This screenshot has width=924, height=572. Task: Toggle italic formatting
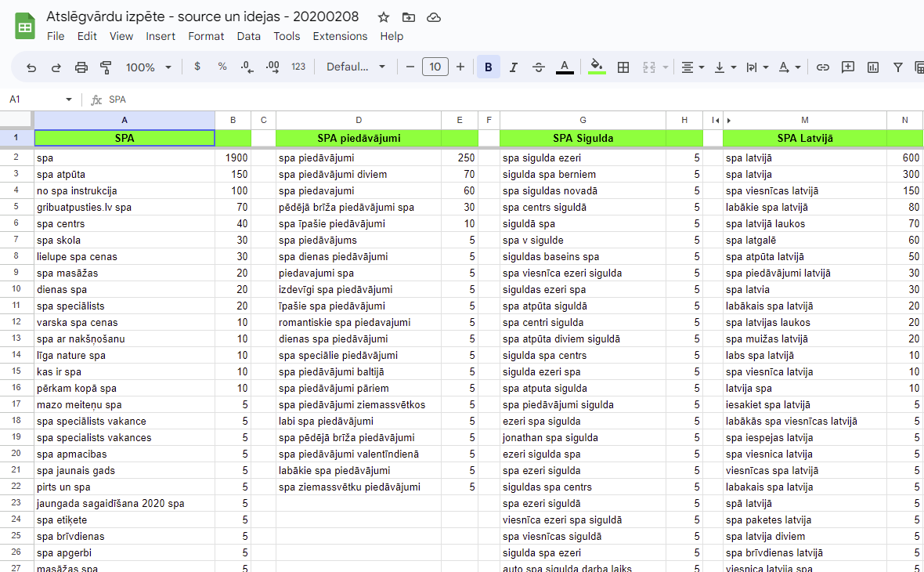tap(514, 67)
